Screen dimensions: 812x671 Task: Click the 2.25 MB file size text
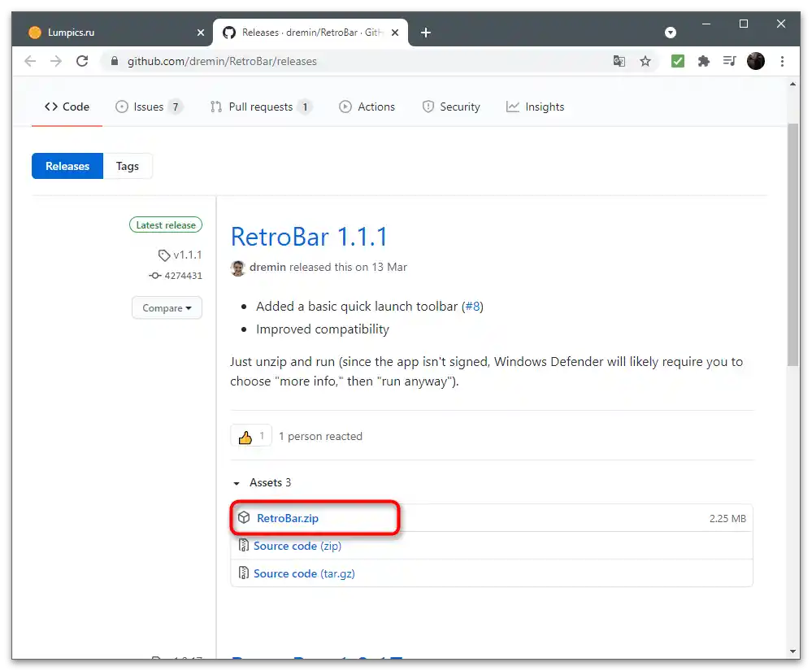point(727,519)
